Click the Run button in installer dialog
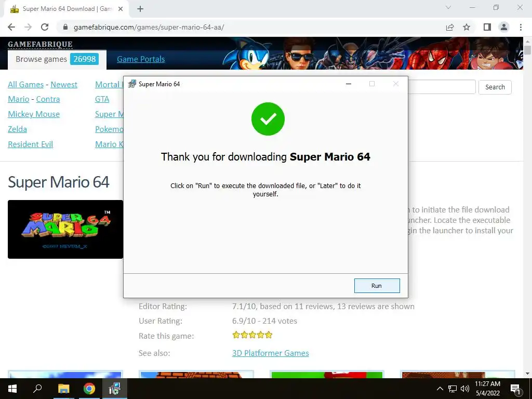532x399 pixels. click(377, 286)
